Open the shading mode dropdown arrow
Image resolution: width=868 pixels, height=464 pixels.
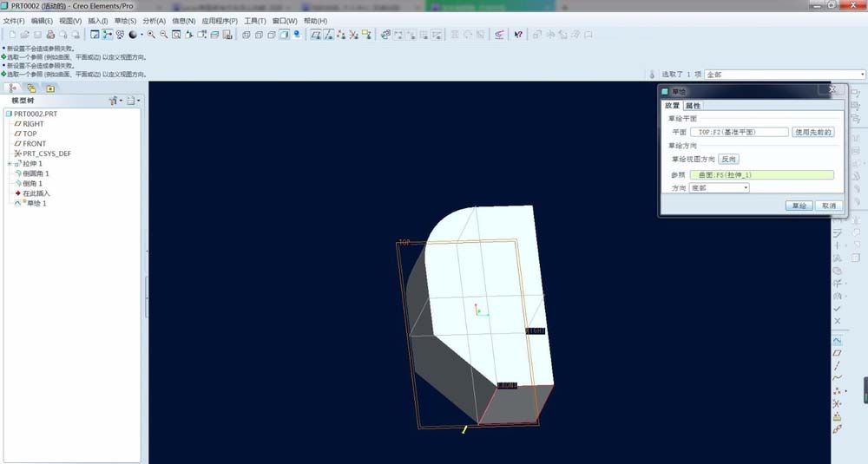[141, 35]
